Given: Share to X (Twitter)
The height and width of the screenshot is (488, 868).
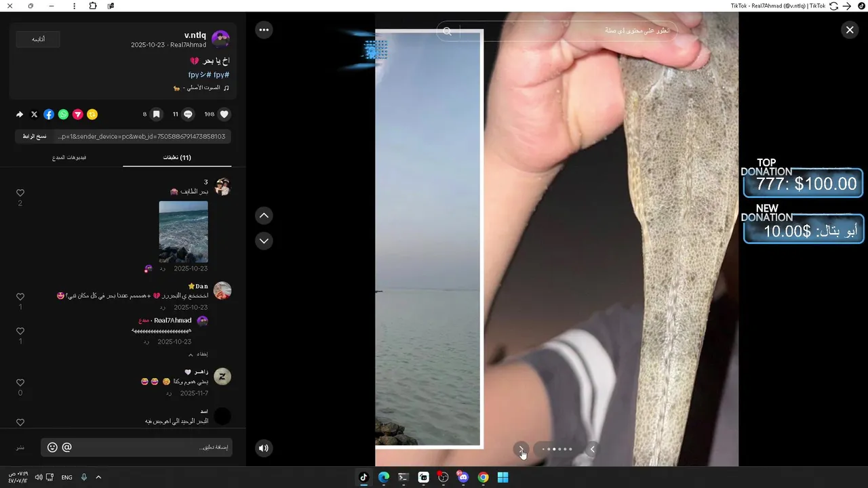Looking at the screenshot, I should pos(35,115).
